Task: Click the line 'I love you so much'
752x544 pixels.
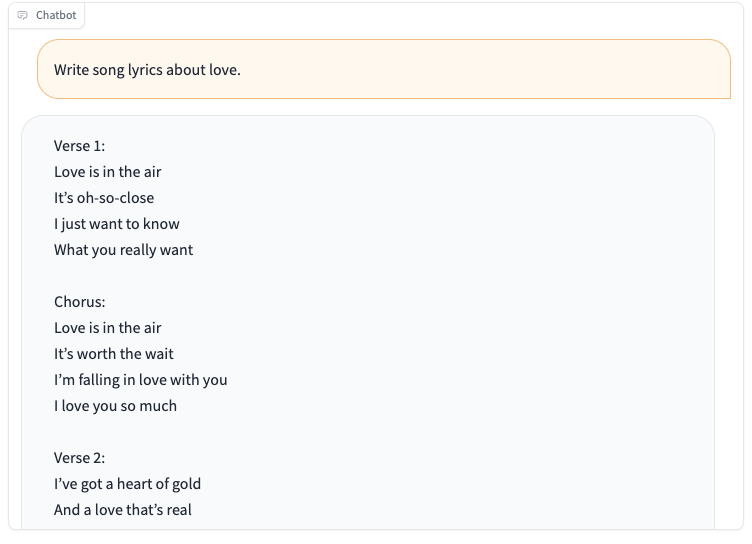Action: [115, 406]
